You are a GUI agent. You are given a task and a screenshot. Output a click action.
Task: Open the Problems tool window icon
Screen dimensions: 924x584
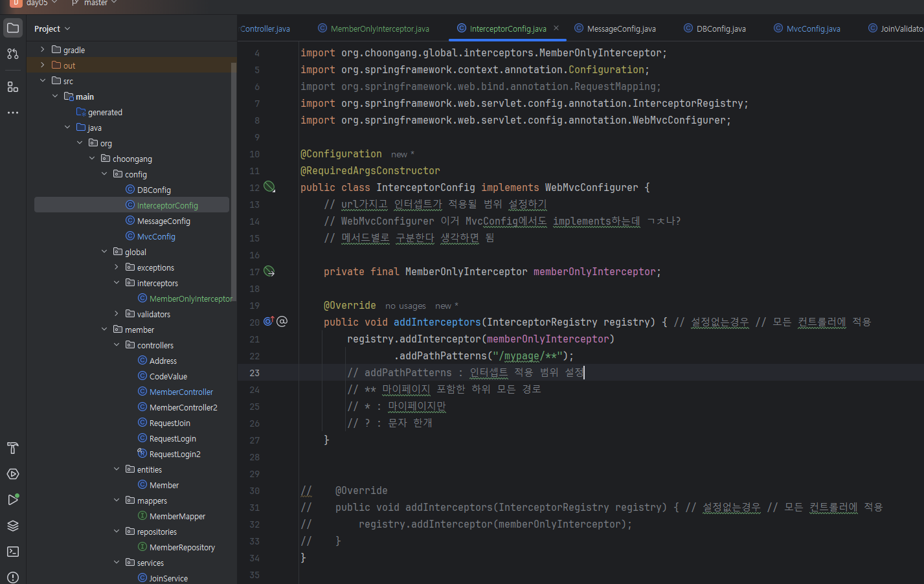pyautogui.click(x=13, y=577)
